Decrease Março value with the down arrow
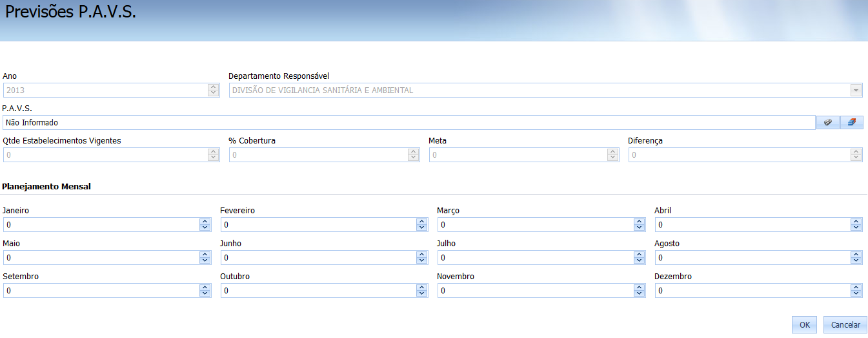 pos(640,227)
